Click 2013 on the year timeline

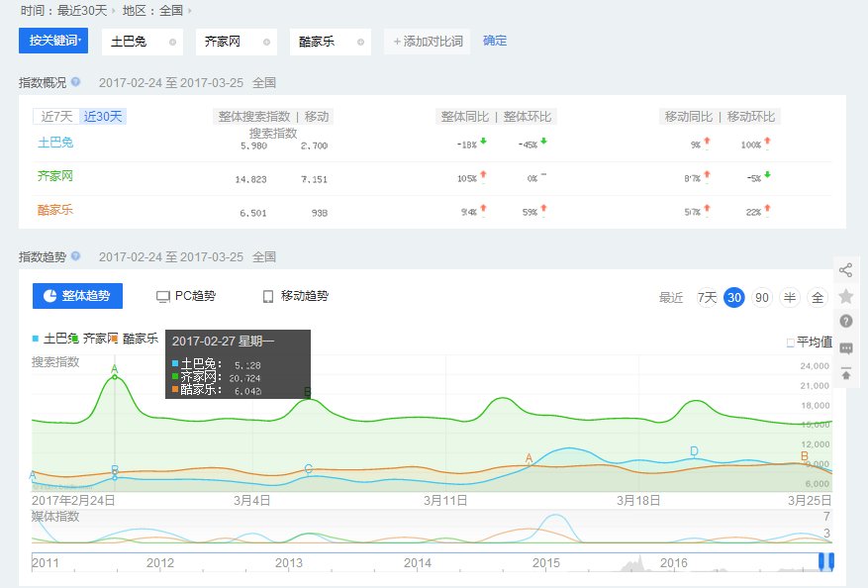[x=289, y=563]
